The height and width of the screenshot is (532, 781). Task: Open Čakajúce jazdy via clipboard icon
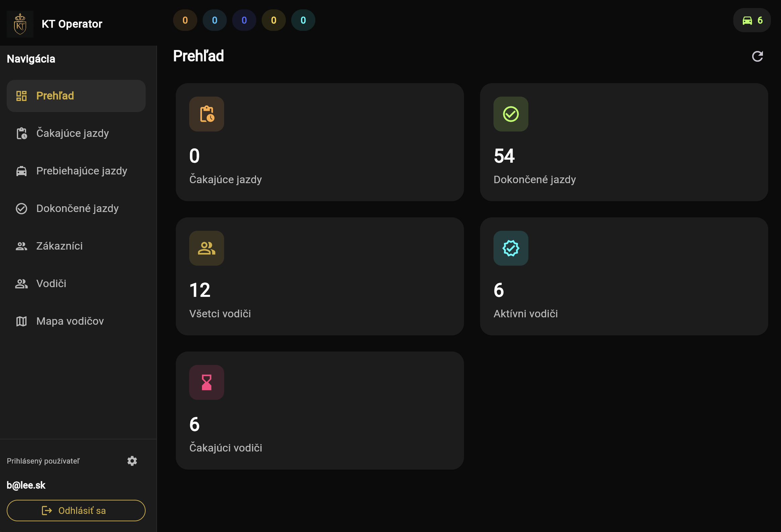click(21, 134)
